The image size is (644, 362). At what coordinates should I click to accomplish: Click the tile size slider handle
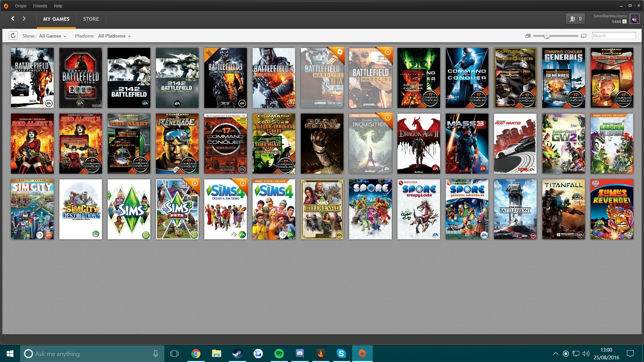(547, 36)
